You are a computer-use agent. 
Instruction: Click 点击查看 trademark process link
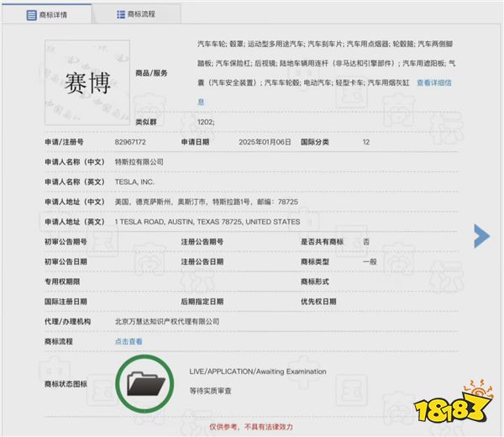(129, 341)
